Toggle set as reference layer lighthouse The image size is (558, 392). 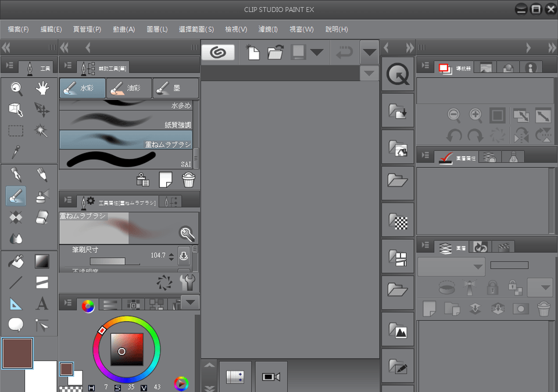pos(470,287)
